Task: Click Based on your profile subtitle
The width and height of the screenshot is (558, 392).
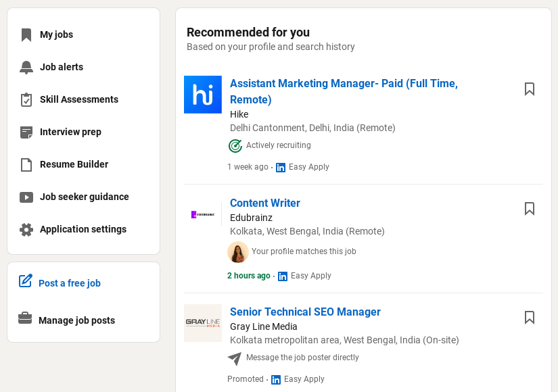Action: pyautogui.click(x=271, y=47)
